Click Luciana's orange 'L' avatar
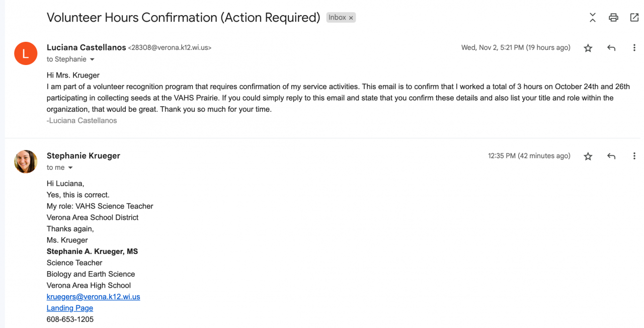This screenshot has height=328, width=644. click(26, 53)
